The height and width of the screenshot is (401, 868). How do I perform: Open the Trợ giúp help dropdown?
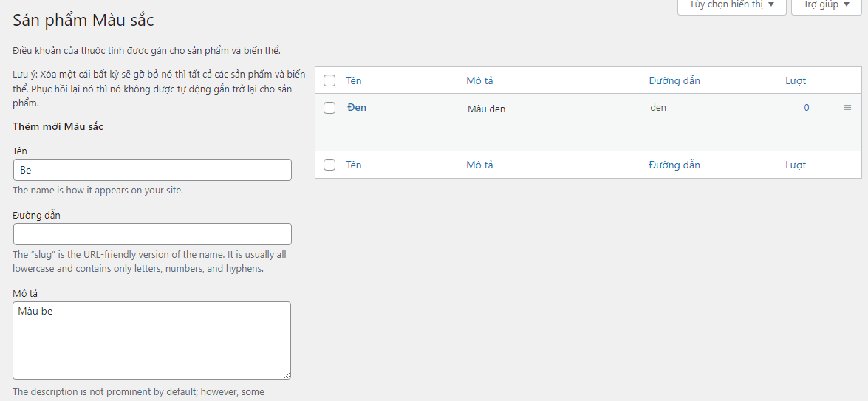pos(826,4)
